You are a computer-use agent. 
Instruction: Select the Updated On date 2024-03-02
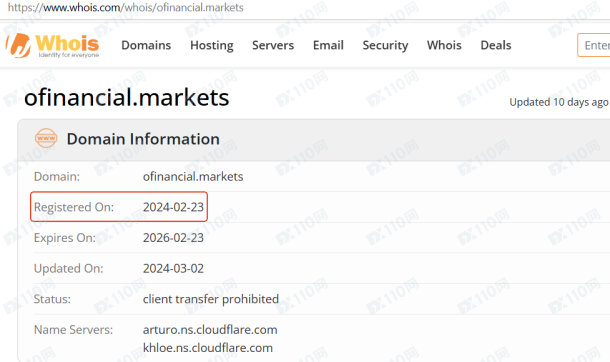(173, 268)
